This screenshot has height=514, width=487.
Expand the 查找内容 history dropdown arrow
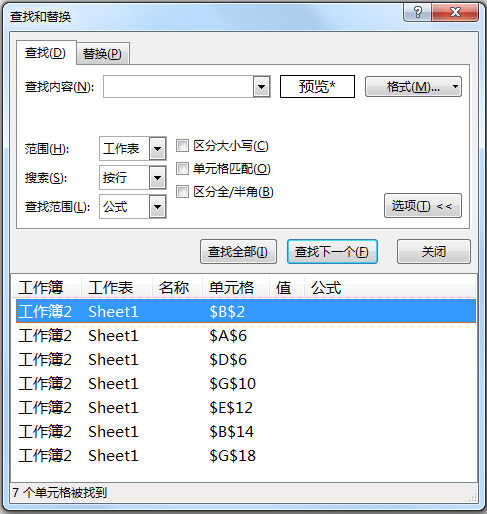262,87
